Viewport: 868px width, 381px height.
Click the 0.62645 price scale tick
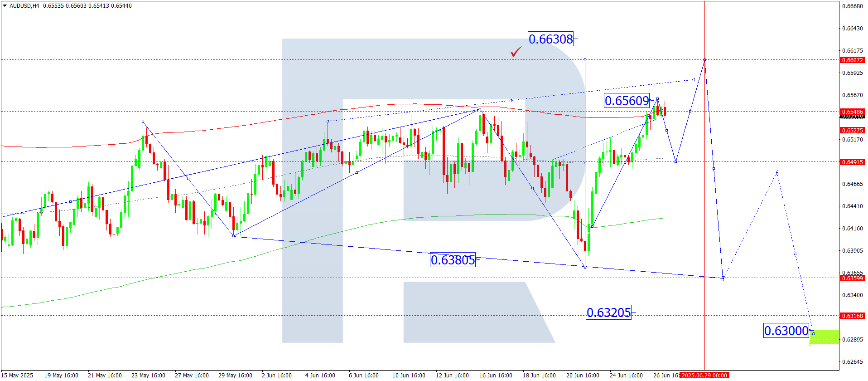[852, 361]
